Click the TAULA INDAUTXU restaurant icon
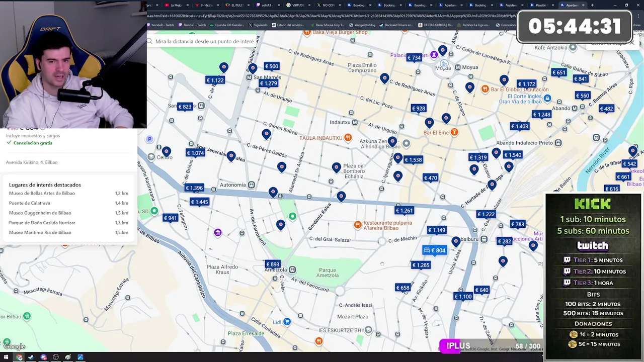 (x=348, y=137)
